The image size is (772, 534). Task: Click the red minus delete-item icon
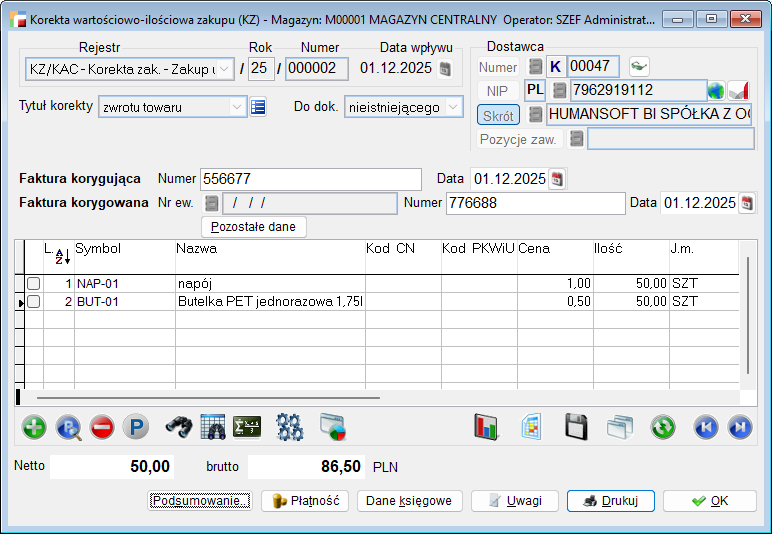(x=102, y=427)
